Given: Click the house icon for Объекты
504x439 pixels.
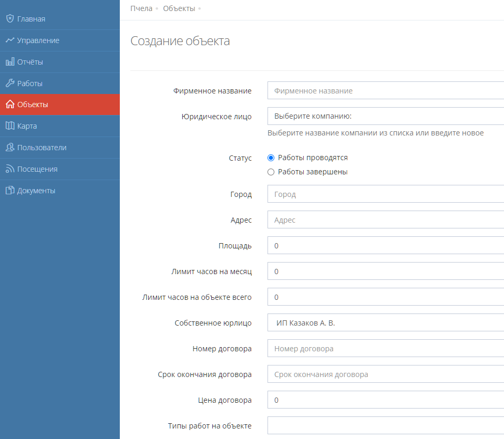Looking at the screenshot, I should point(9,104).
